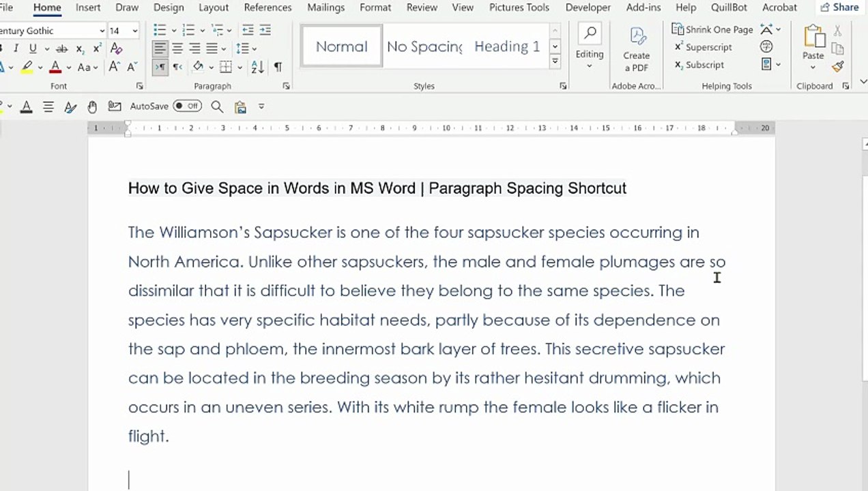The height and width of the screenshot is (491, 868).
Task: Clear all formatting
Action: click(116, 48)
